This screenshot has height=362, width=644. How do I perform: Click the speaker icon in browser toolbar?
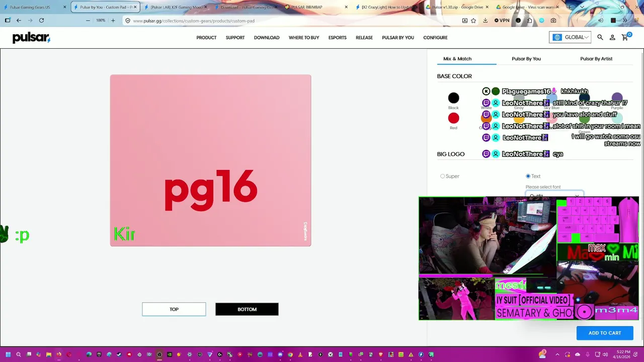pos(600,21)
